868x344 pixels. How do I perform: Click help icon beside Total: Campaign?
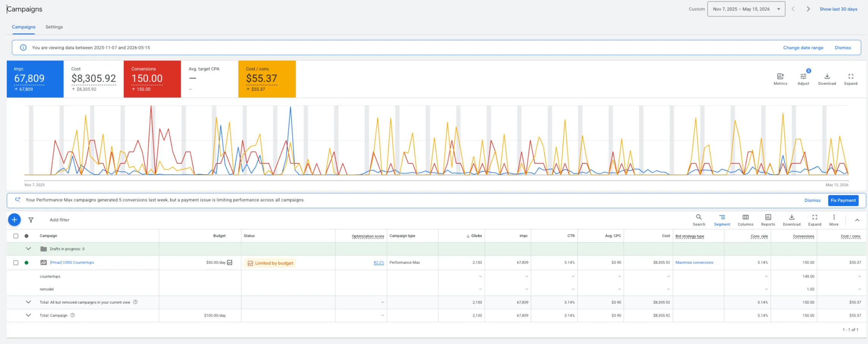point(72,315)
